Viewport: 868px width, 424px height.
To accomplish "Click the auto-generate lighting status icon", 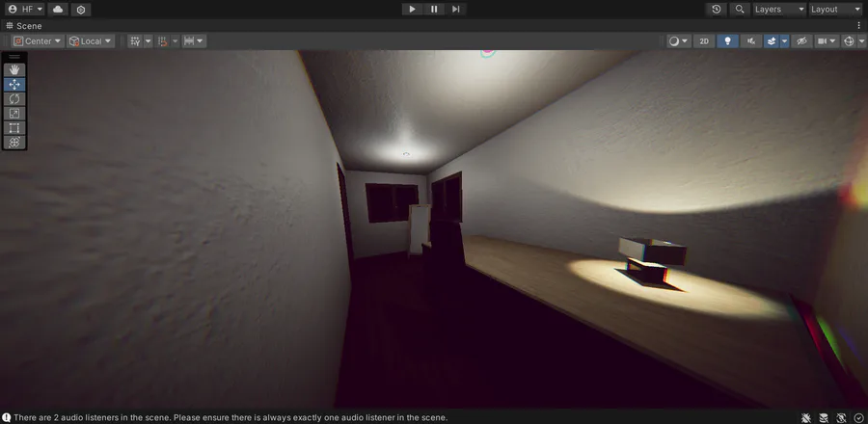I will [841, 418].
